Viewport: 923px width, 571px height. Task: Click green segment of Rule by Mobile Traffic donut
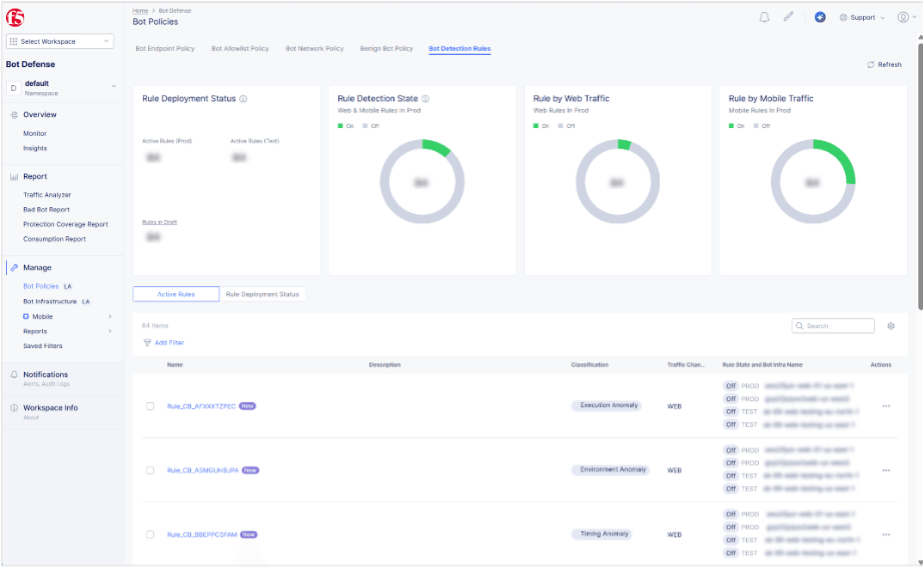pyautogui.click(x=841, y=156)
